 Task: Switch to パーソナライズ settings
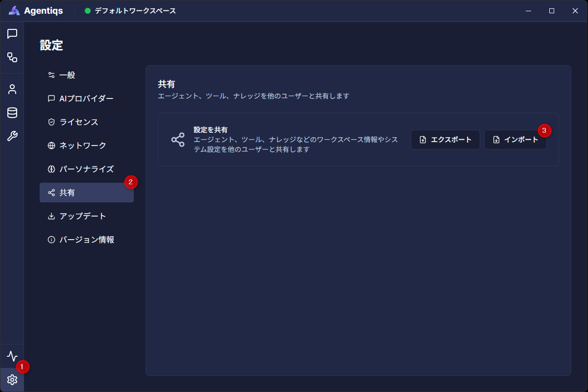(86, 169)
